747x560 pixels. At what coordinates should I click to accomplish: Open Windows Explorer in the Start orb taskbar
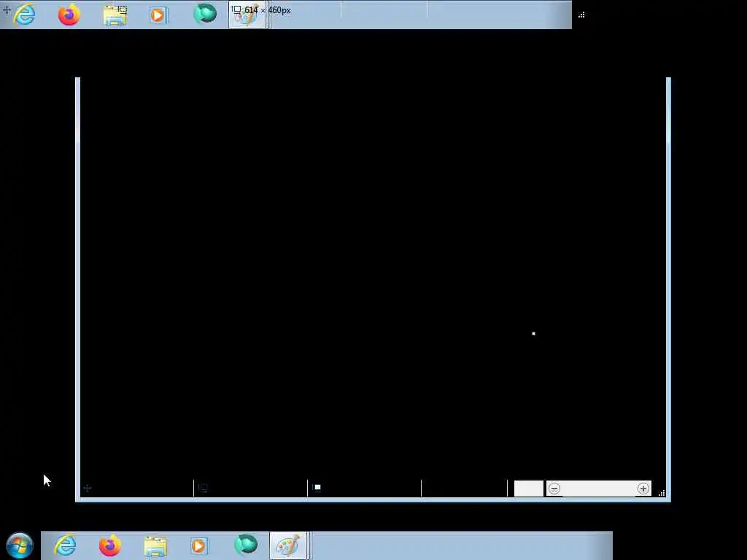coord(155,546)
